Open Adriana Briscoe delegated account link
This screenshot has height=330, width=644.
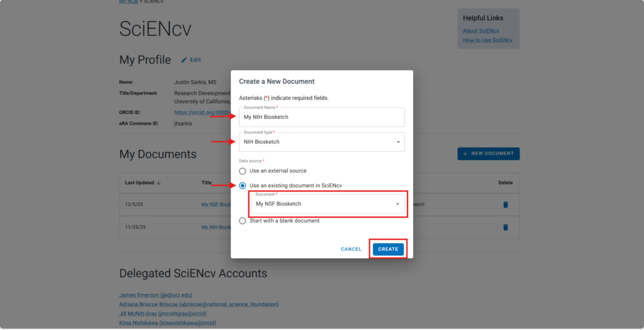199,305
